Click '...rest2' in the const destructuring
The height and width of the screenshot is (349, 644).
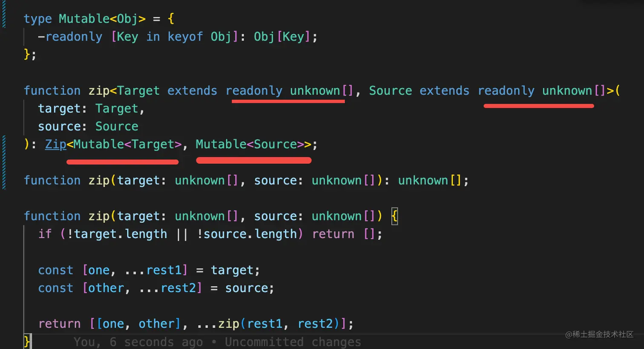tap(167, 288)
